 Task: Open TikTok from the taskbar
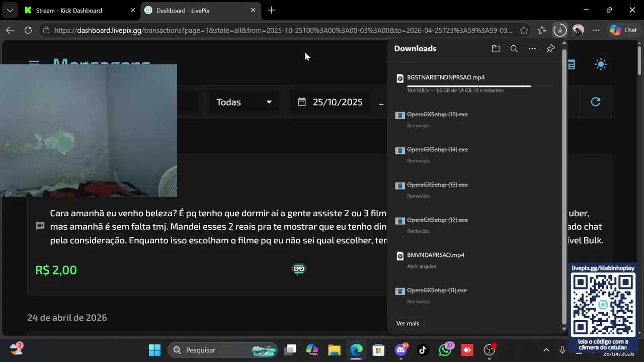point(423,350)
